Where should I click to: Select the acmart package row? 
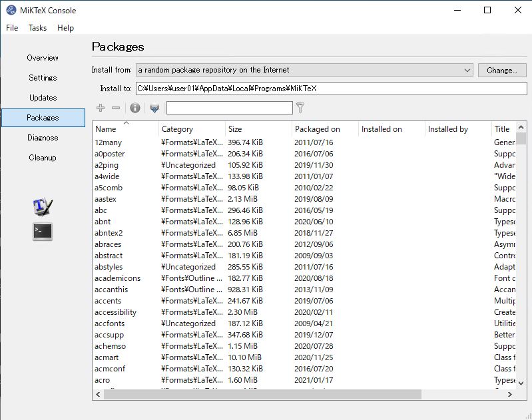304,357
